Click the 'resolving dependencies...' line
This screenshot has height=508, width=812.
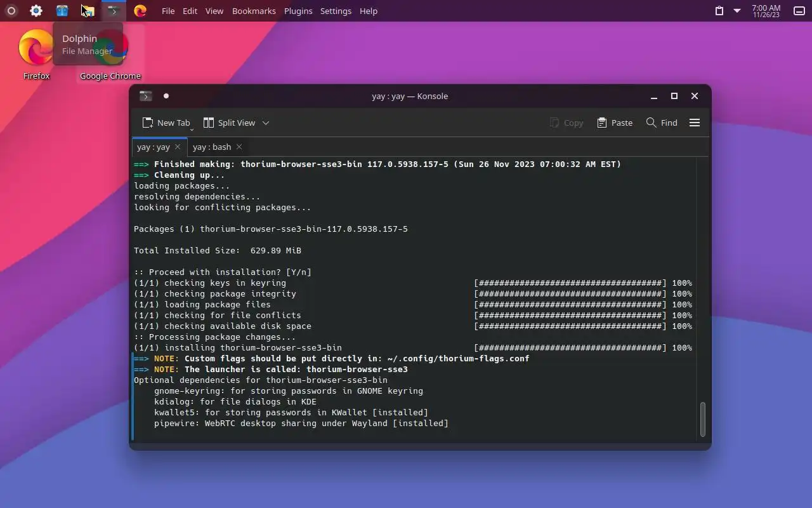[x=197, y=197]
